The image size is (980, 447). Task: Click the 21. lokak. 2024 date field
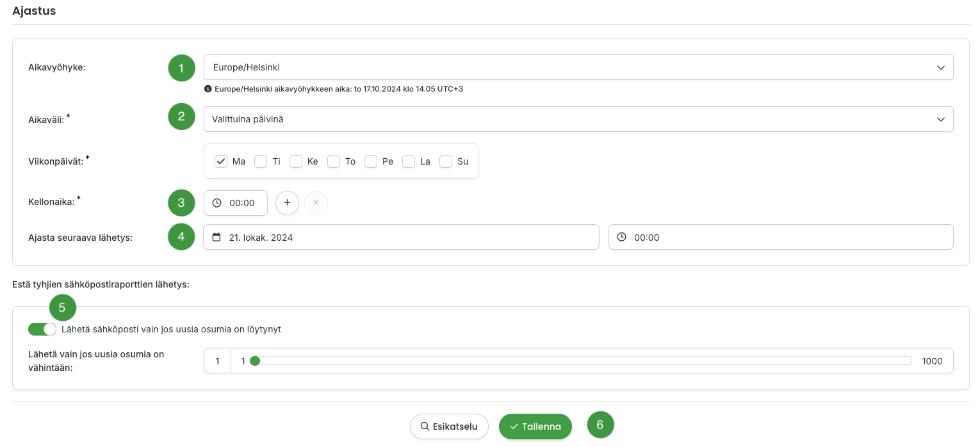(401, 237)
